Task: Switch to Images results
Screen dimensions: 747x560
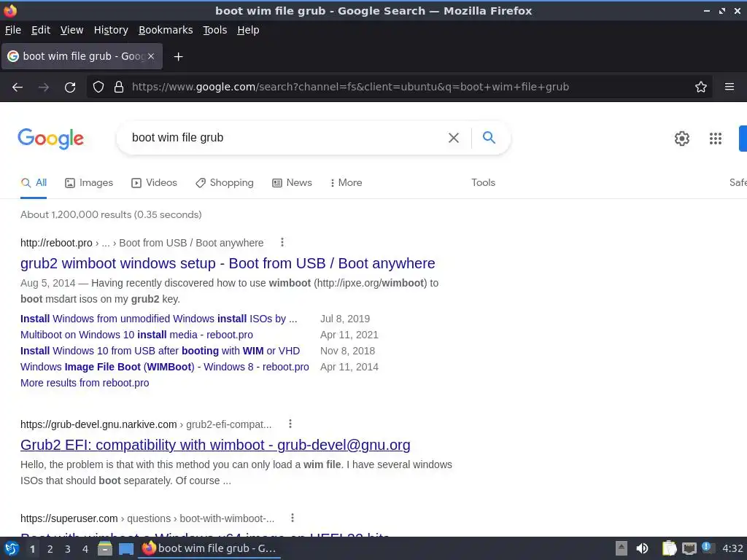Action: 89,183
